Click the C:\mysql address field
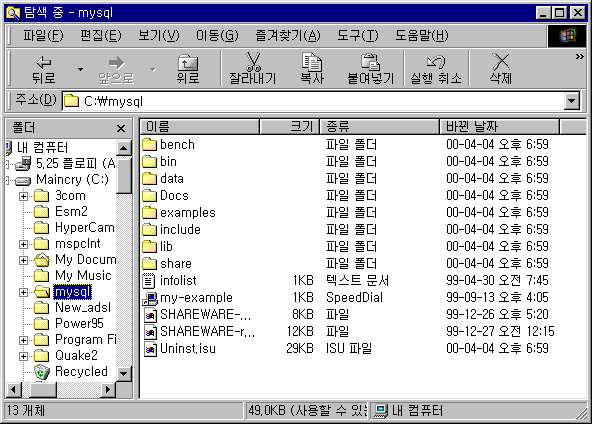Screen dimensions: 592x424 click(313, 101)
